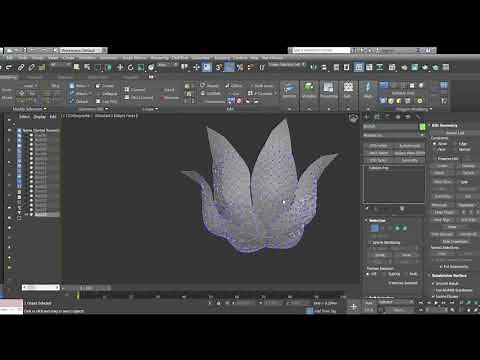Switch to the Create command panel tab
The image size is (480, 360).
367,117
